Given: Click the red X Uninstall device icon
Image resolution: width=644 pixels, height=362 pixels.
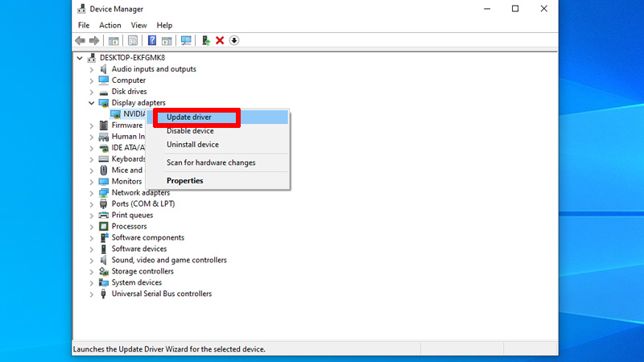Looking at the screenshot, I should point(220,40).
